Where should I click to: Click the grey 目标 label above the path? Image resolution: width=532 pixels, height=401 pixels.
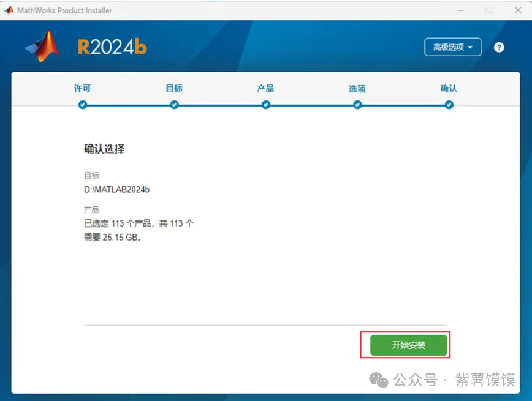[x=91, y=176]
